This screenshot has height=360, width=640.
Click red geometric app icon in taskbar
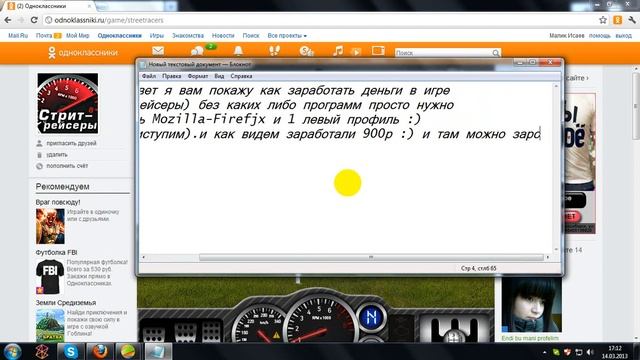[x=42, y=351]
